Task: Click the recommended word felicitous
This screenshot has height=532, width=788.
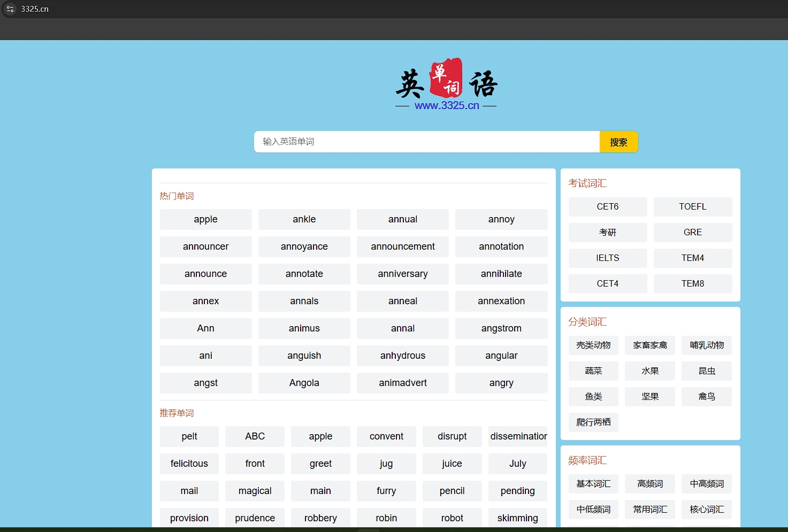Action: [x=189, y=464]
